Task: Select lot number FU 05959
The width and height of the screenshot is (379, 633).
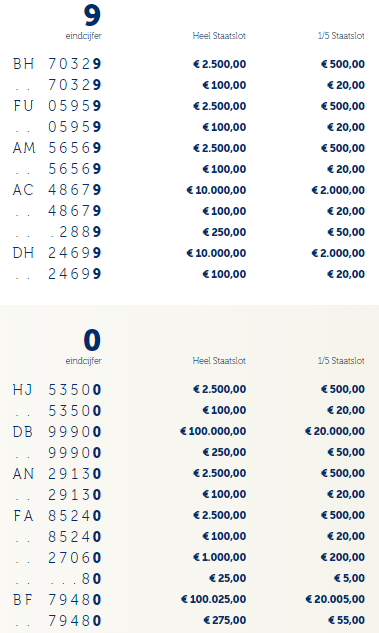Action: (x=57, y=106)
